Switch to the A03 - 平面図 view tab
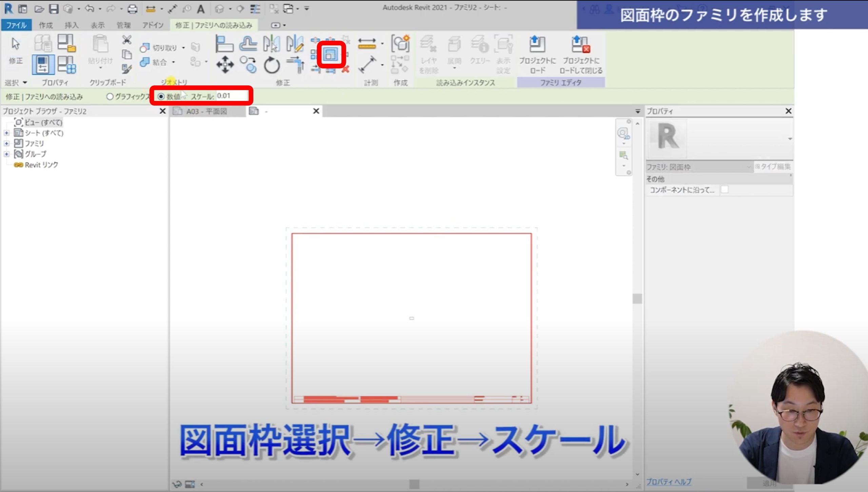This screenshot has width=868, height=492. pyautogui.click(x=207, y=111)
